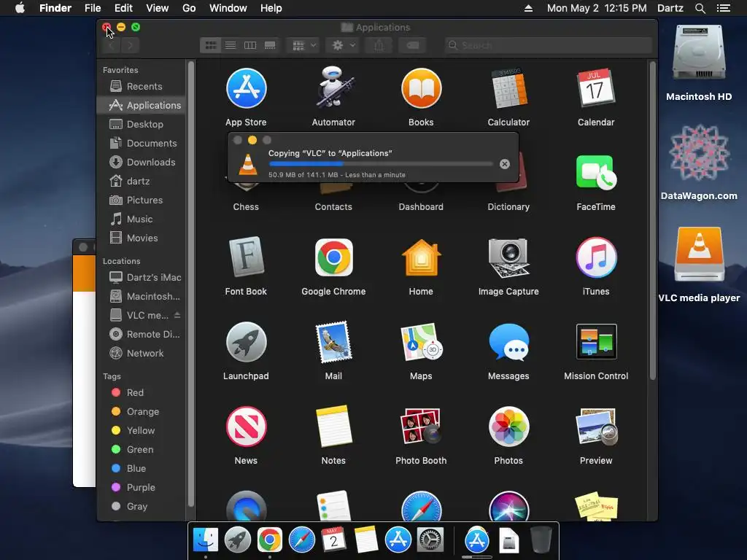Eject the VLC media volume in sidebar
Viewport: 747px width, 560px height.
[177, 315]
